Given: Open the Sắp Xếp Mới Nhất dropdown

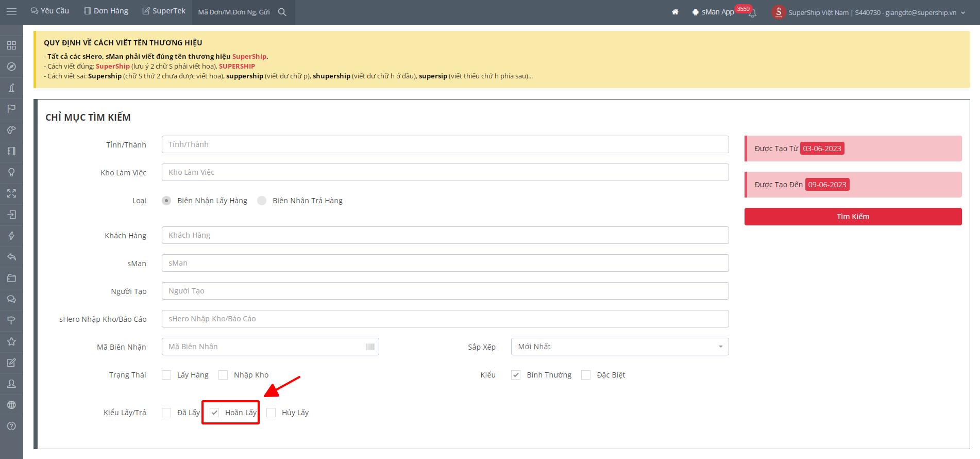Looking at the screenshot, I should [620, 347].
